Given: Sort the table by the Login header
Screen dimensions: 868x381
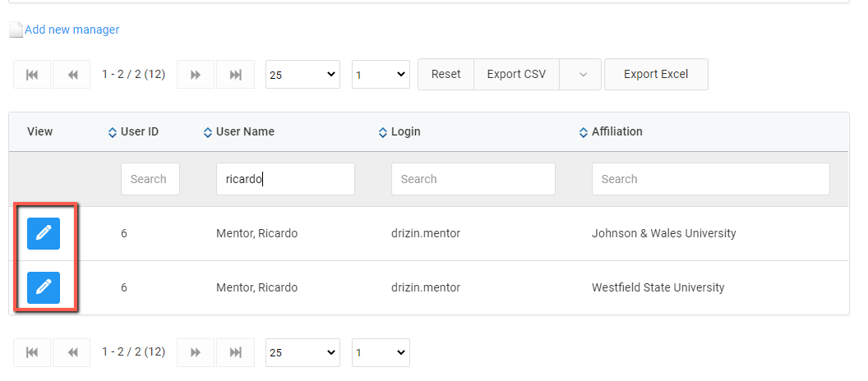Looking at the screenshot, I should pyautogui.click(x=406, y=132).
